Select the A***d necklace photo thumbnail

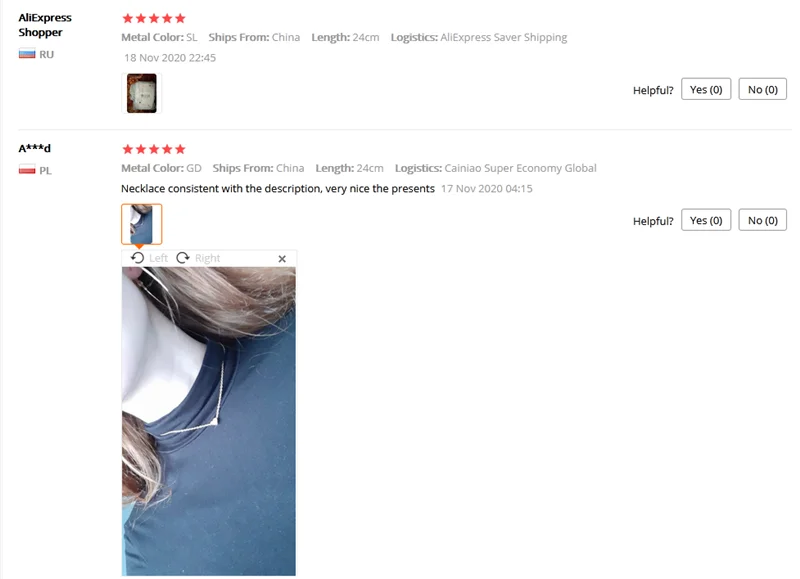(142, 224)
